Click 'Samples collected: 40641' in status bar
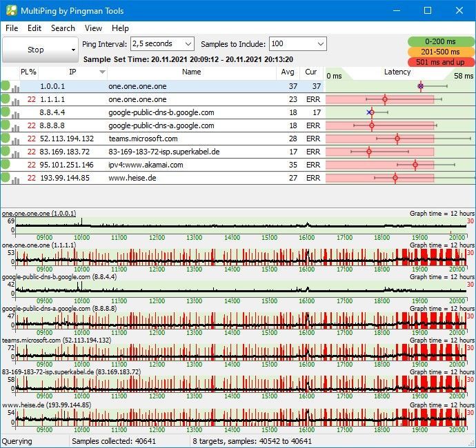 (x=114, y=441)
